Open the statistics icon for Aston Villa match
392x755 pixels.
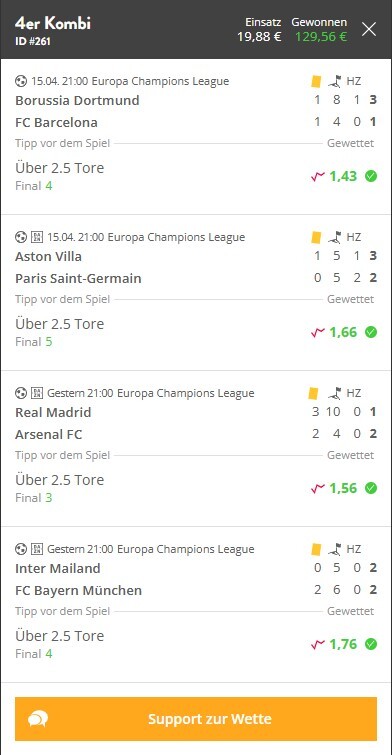[37, 237]
